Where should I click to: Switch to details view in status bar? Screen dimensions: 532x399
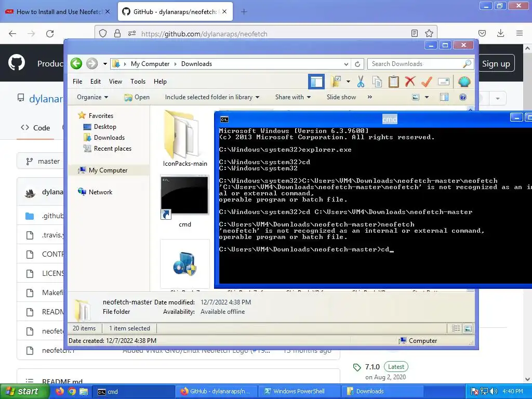click(456, 328)
